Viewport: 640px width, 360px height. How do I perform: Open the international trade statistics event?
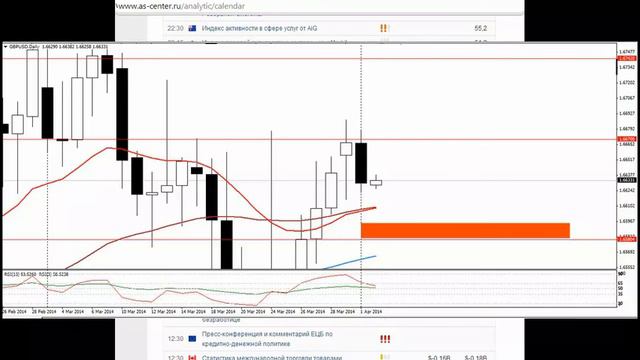(272, 358)
